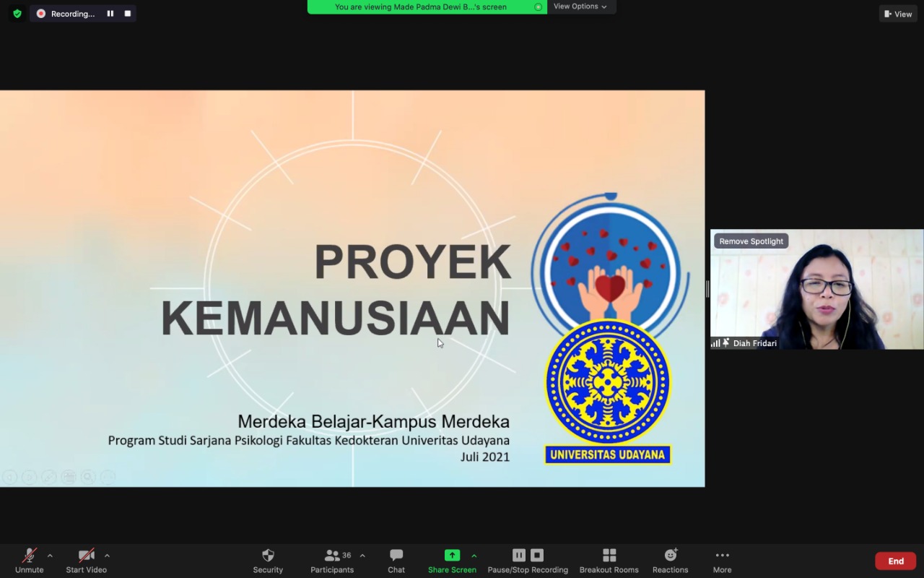Click the spotlight pin icon beside Diah Fridari
The image size is (924, 578).
point(726,343)
